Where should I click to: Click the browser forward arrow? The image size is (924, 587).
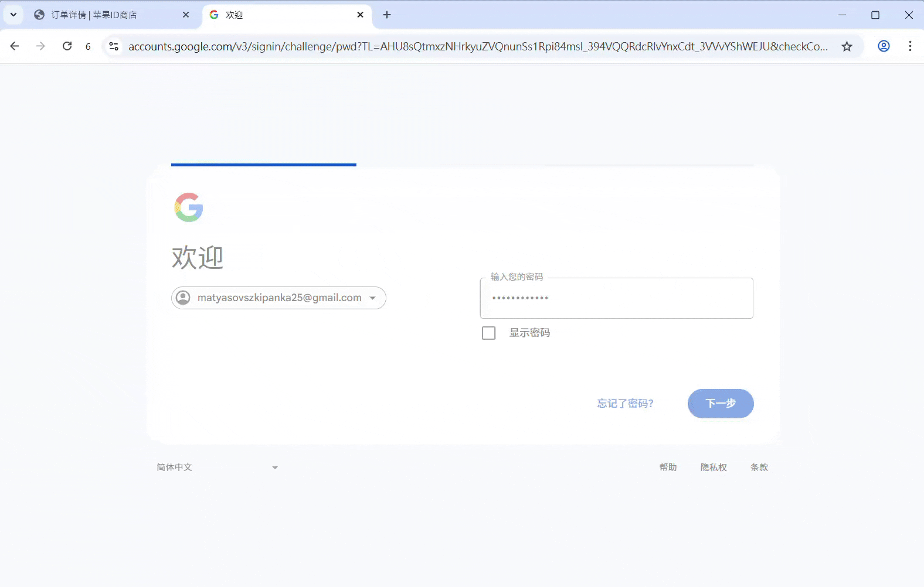pos(40,46)
